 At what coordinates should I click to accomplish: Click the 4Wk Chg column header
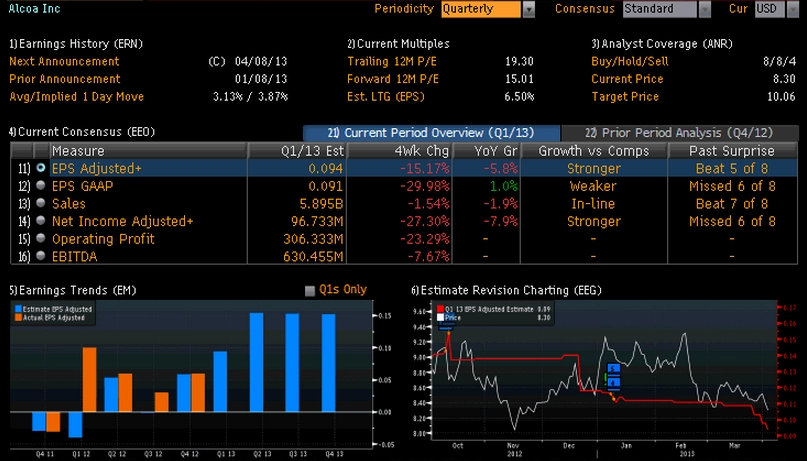coord(399,151)
